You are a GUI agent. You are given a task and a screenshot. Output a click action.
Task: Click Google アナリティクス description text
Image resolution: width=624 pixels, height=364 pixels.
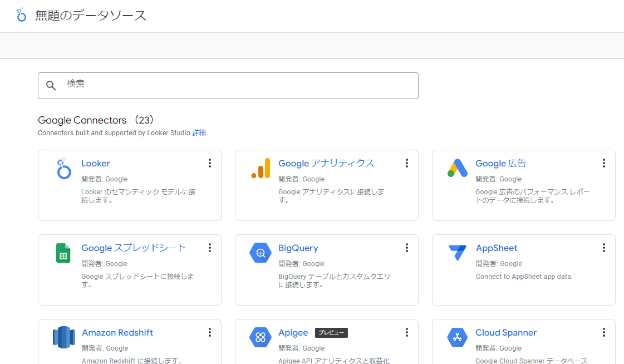coord(331,196)
